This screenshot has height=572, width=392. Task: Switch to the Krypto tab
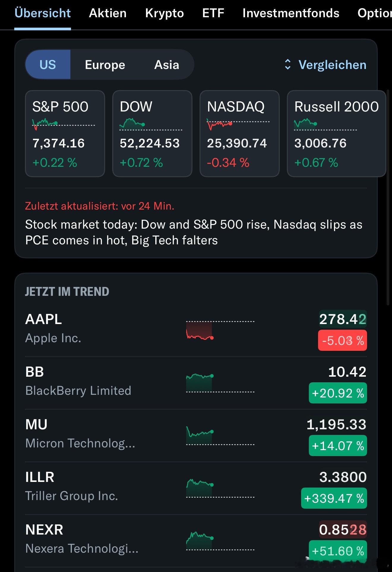[x=165, y=13]
